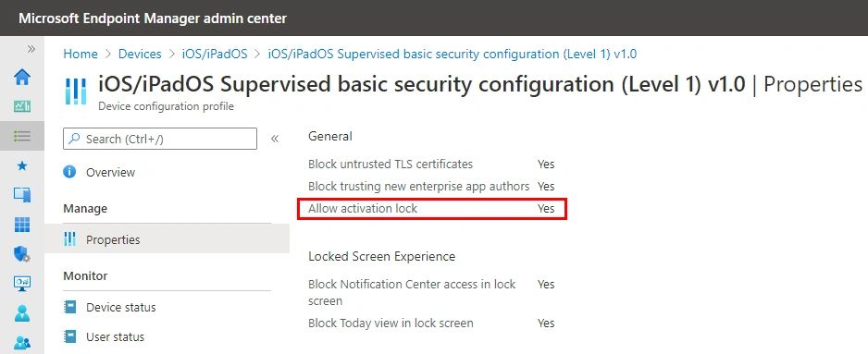Go to Devices breadcrumb
The image size is (868, 354).
tap(140, 54)
